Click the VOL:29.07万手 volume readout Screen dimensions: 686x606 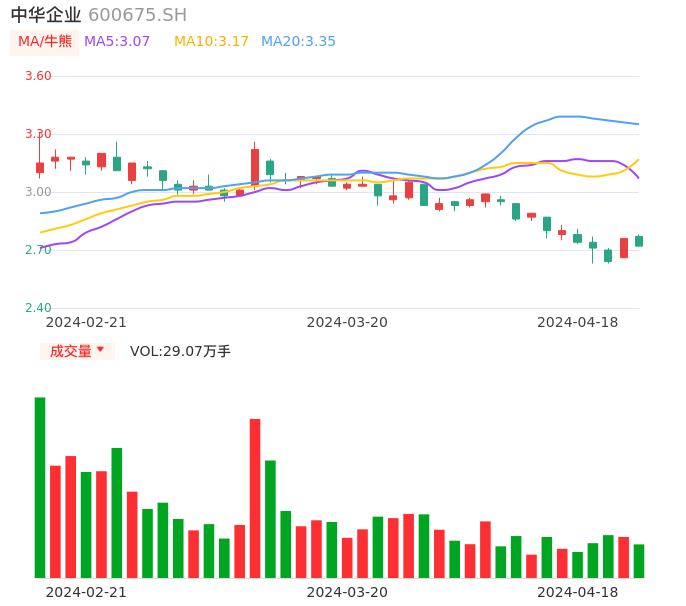coord(180,351)
